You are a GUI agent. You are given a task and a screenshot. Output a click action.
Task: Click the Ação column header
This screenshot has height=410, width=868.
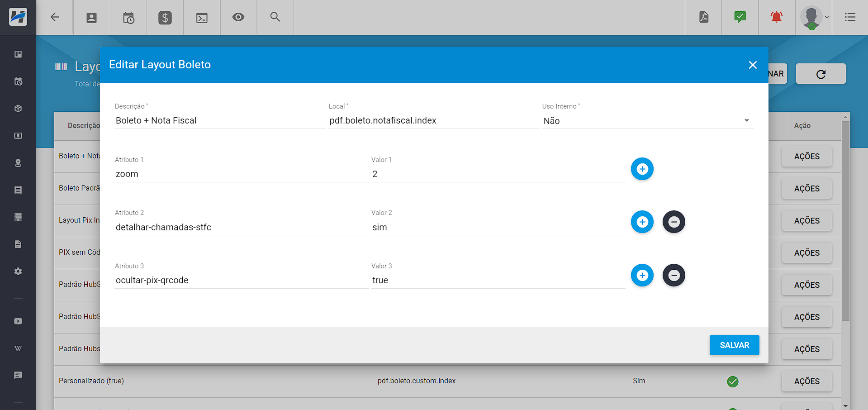click(x=802, y=126)
